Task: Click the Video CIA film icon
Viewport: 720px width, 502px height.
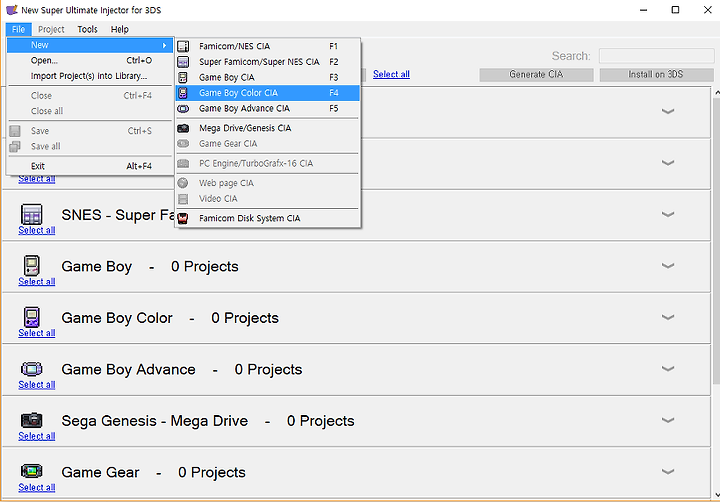Action: [183, 199]
